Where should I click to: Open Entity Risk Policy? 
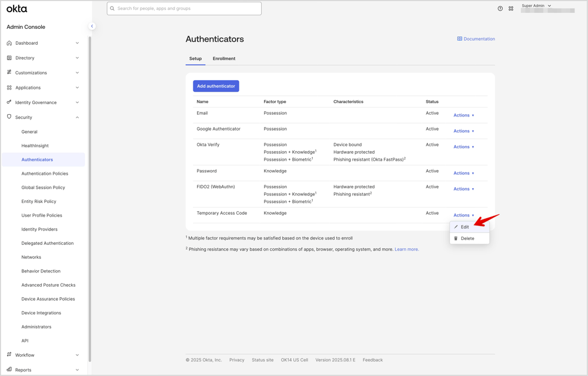39,201
